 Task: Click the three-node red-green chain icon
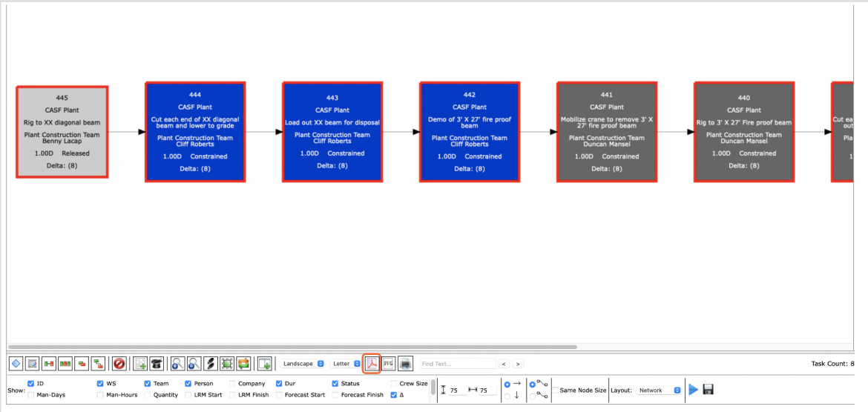tap(65, 364)
